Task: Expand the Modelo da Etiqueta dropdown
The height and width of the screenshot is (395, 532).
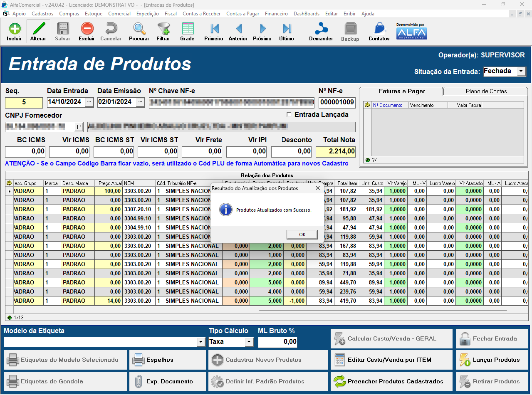Action: 201,342
